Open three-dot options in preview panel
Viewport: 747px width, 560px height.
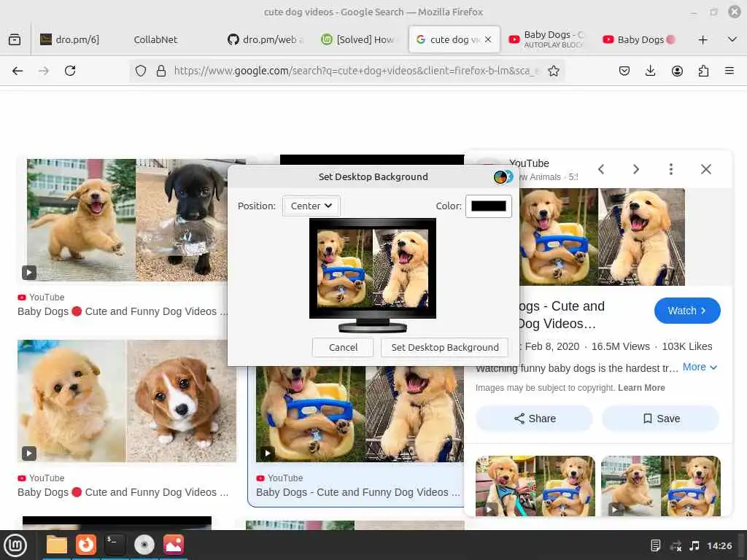click(x=671, y=169)
